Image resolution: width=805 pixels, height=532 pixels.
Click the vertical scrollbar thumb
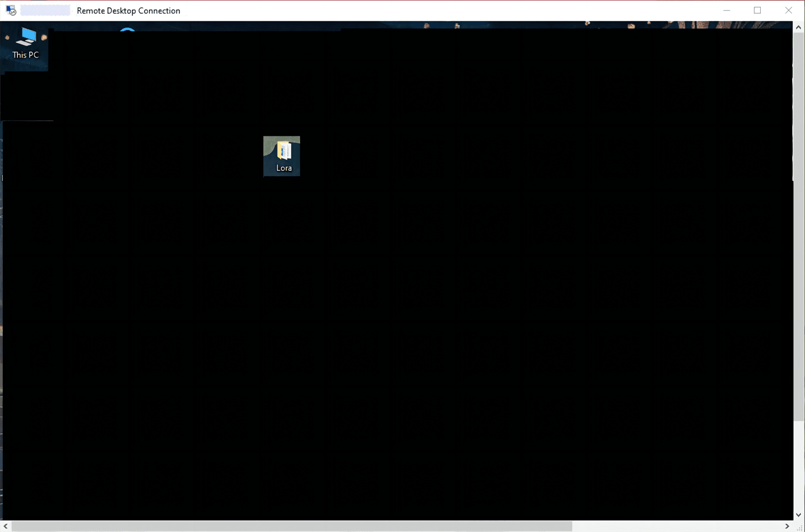[x=799, y=227]
